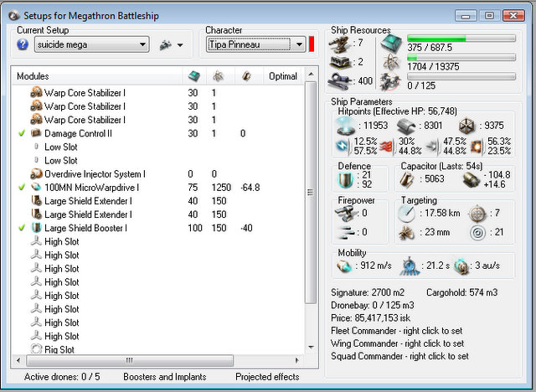Viewport: 536px width, 392px height.
Task: Click the calibration icon showing 400
Action: coord(340,81)
